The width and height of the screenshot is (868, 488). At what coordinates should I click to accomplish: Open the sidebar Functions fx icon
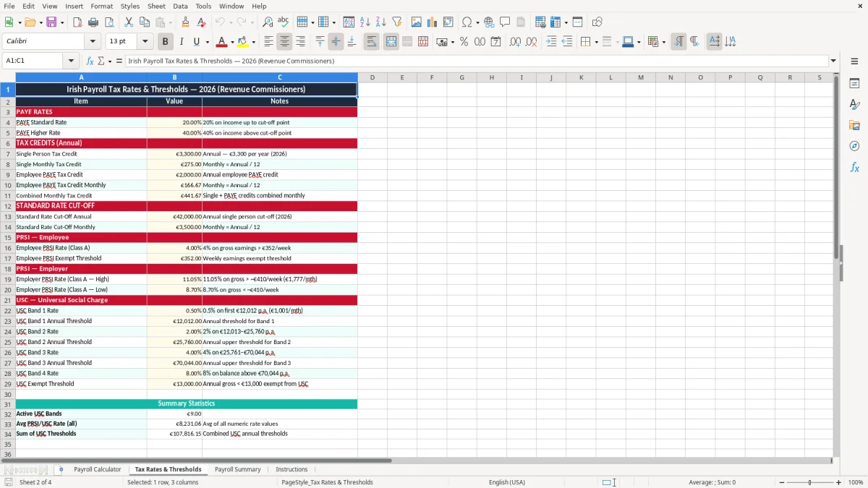(854, 168)
